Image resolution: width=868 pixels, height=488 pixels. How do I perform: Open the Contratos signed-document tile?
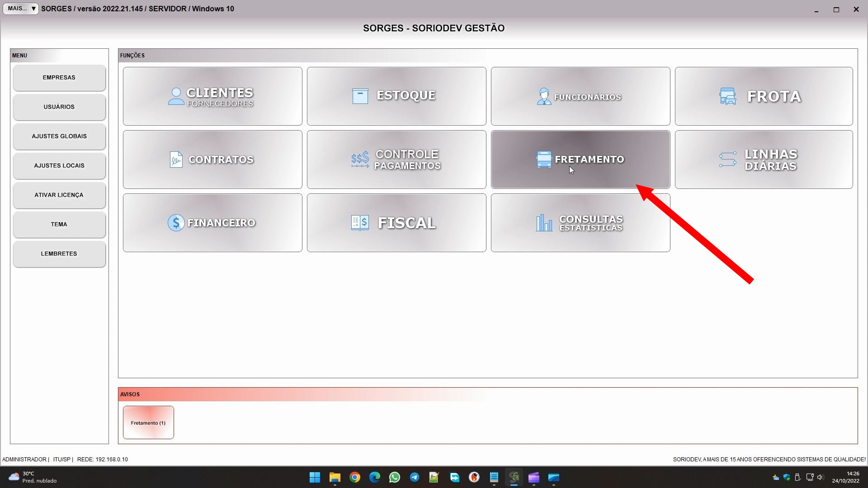[x=212, y=160]
